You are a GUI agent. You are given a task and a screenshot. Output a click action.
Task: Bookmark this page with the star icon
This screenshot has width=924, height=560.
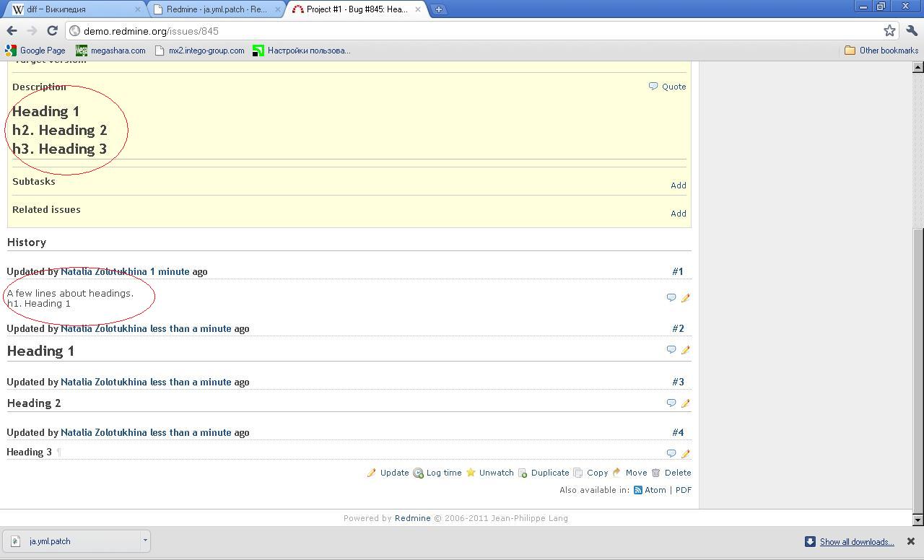click(x=889, y=30)
